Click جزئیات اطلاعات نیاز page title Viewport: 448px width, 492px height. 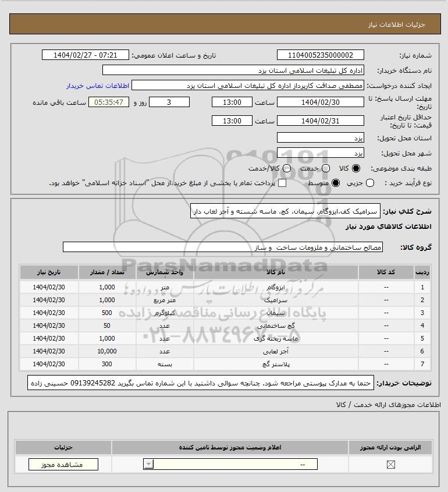coord(397,24)
